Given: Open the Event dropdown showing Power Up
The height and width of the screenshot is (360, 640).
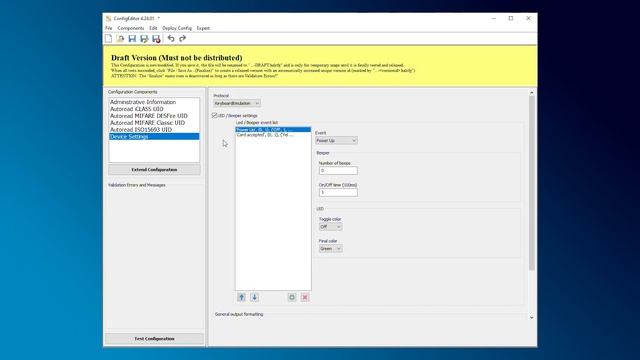Looking at the screenshot, I should pyautogui.click(x=336, y=140).
